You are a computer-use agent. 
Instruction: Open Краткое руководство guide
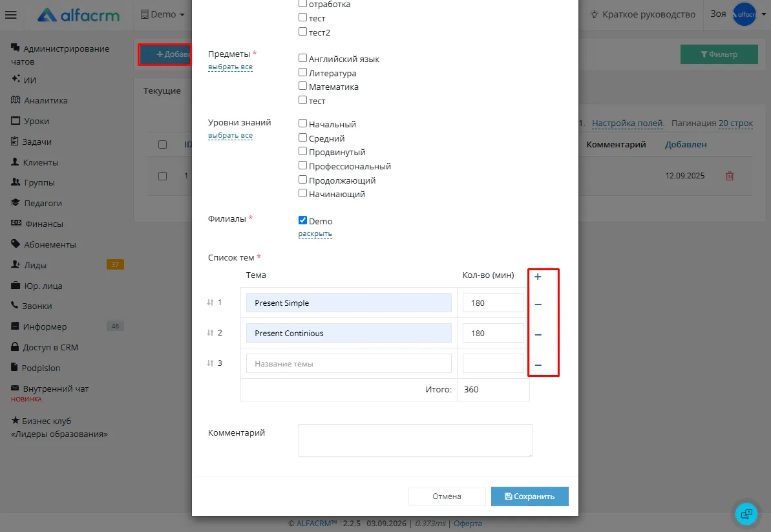pos(643,15)
